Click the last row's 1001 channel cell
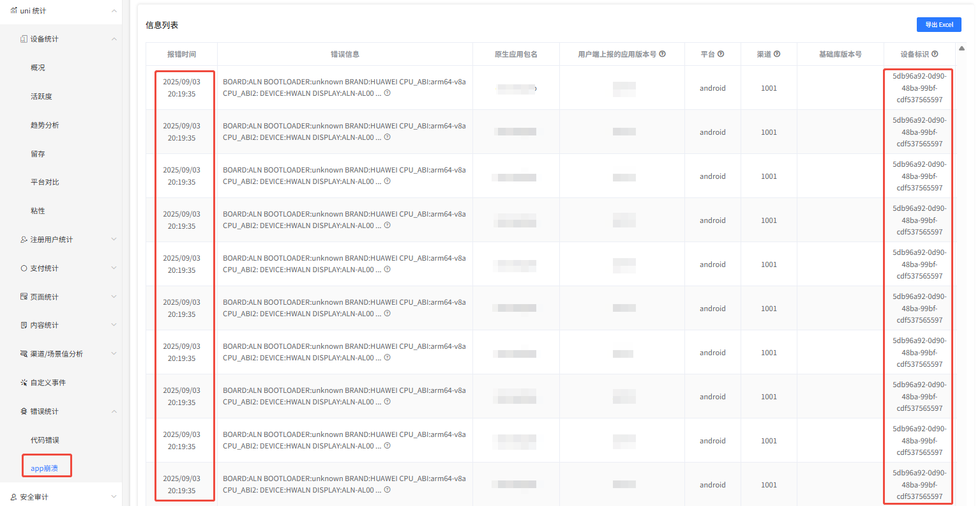 click(769, 485)
